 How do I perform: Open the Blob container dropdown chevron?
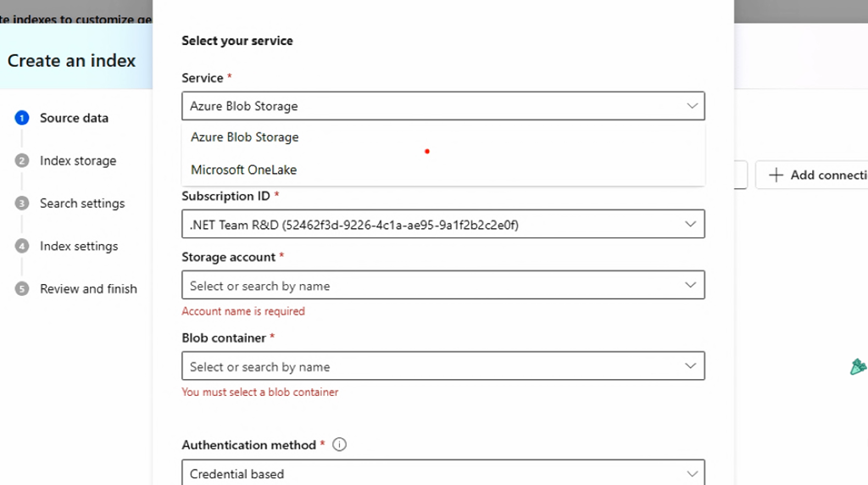pos(692,365)
